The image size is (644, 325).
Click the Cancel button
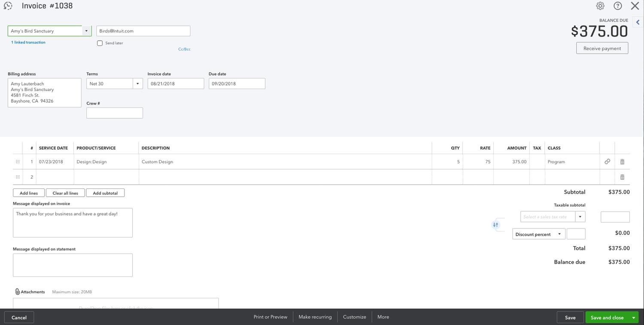pos(19,317)
